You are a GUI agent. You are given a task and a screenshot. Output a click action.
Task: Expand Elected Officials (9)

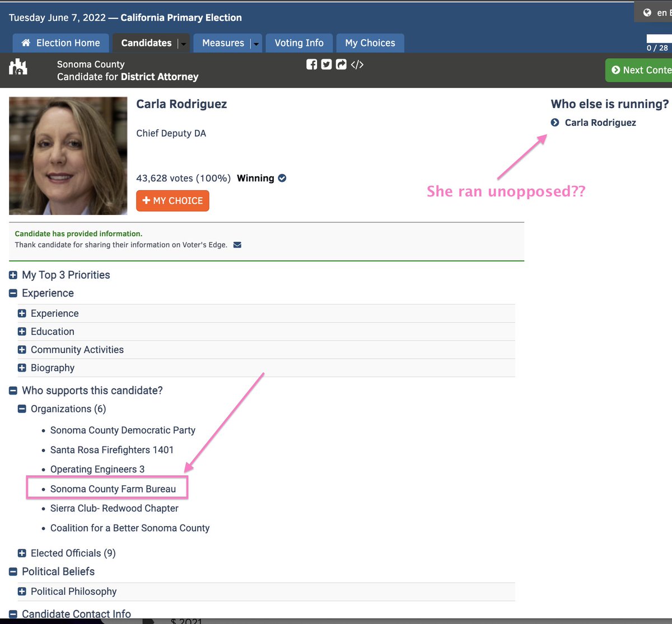pyautogui.click(x=22, y=553)
